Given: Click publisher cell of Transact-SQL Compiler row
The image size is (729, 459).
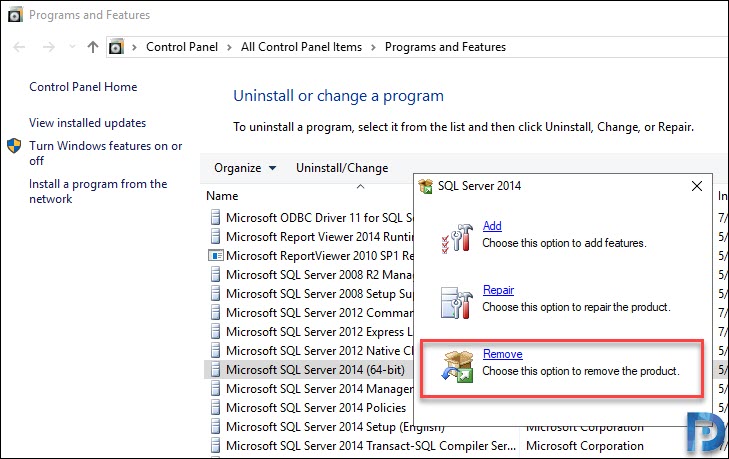Looking at the screenshot, I should click(x=585, y=446).
